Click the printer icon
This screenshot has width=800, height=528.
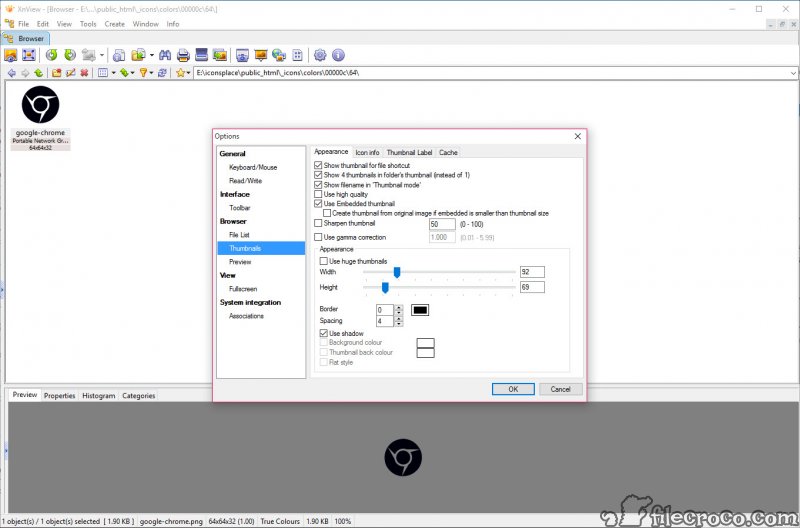tap(184, 55)
